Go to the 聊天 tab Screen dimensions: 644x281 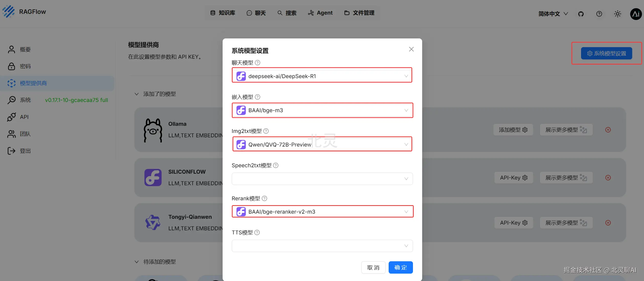[256, 13]
